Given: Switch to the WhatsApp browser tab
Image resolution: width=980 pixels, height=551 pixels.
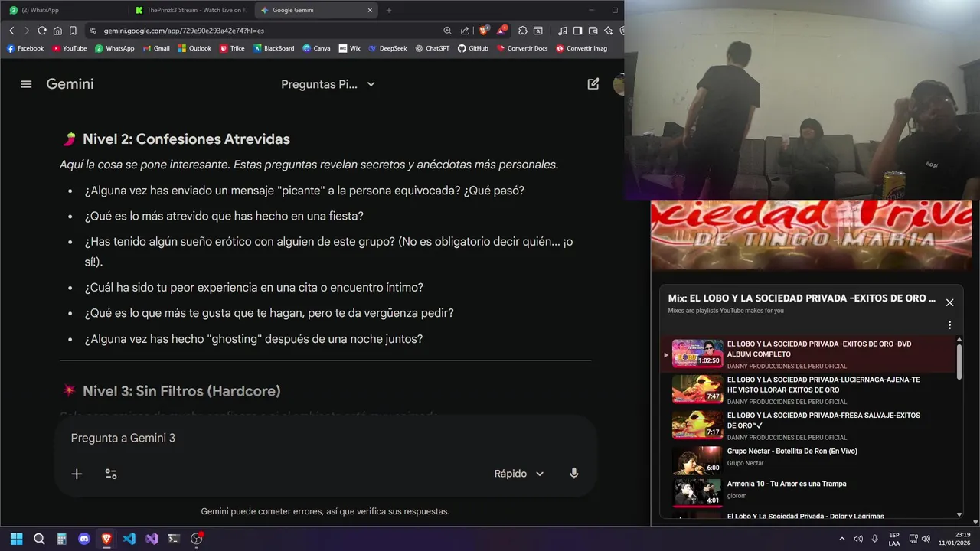Looking at the screenshot, I should pos(64,10).
